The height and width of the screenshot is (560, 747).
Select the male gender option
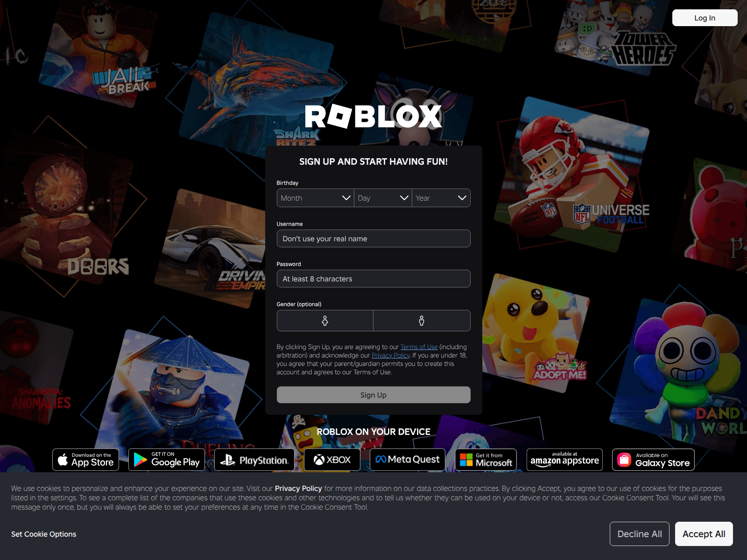tap(422, 321)
